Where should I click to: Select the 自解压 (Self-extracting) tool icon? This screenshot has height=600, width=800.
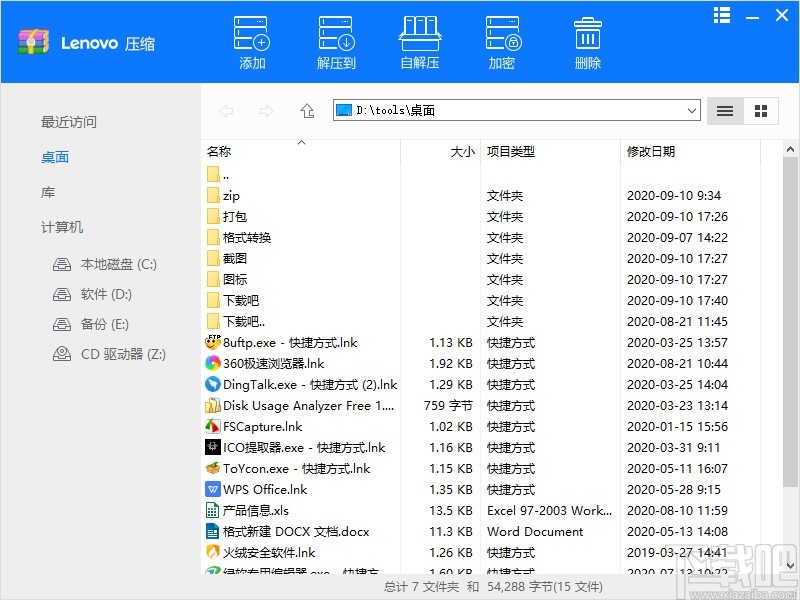(419, 40)
